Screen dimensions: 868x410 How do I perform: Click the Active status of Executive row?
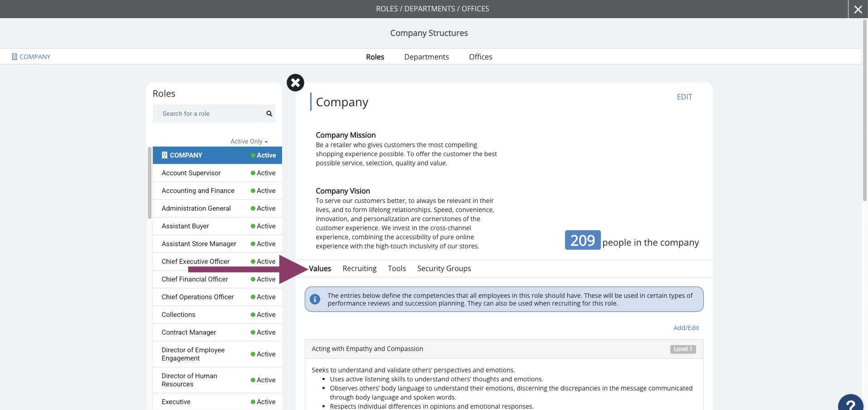(x=263, y=402)
